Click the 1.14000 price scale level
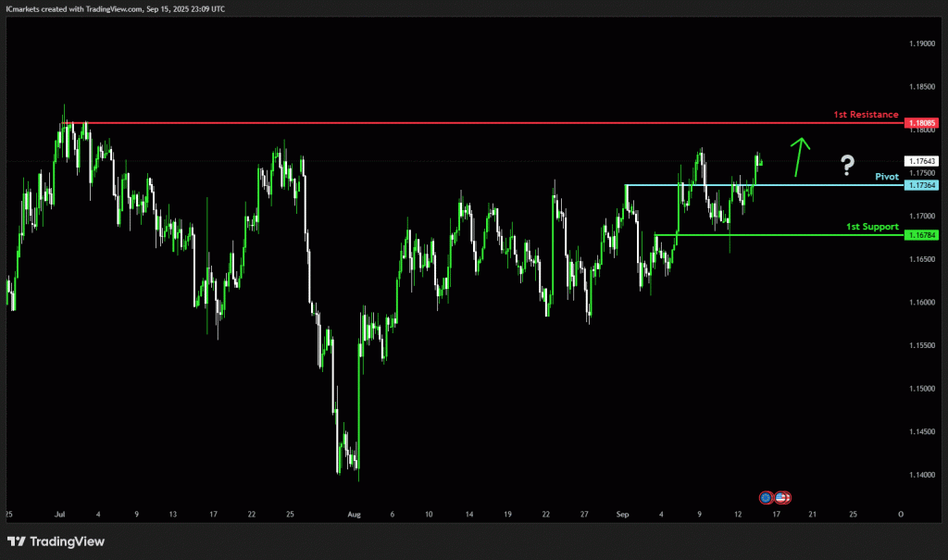 point(922,475)
